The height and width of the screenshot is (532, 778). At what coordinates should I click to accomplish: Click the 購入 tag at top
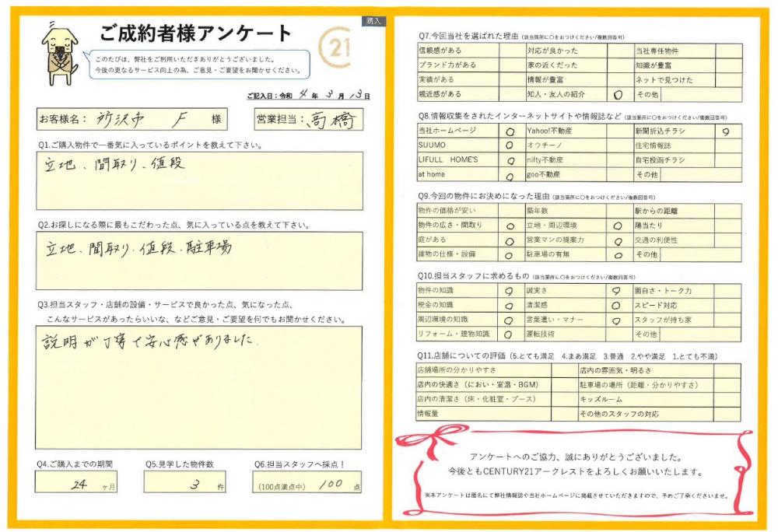click(373, 21)
